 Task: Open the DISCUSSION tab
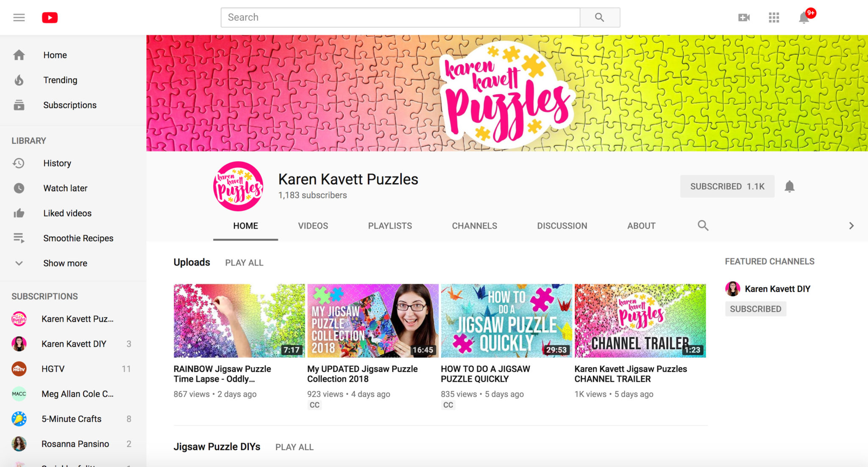coord(562,226)
